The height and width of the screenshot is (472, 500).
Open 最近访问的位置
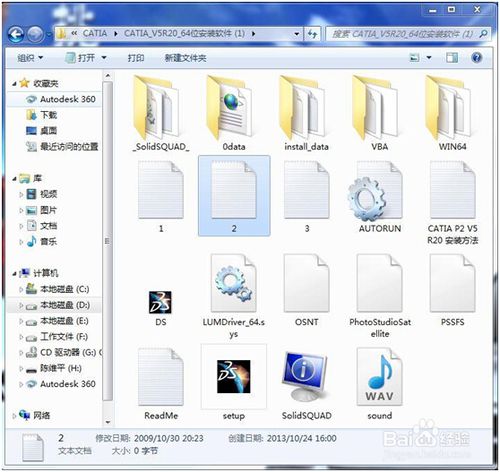(x=62, y=146)
